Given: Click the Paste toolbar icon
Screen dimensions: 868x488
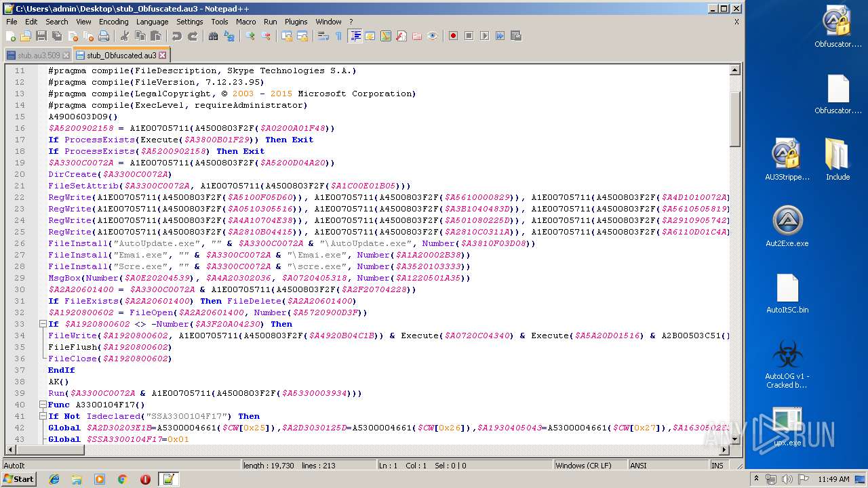Looking at the screenshot, I should coord(155,36).
